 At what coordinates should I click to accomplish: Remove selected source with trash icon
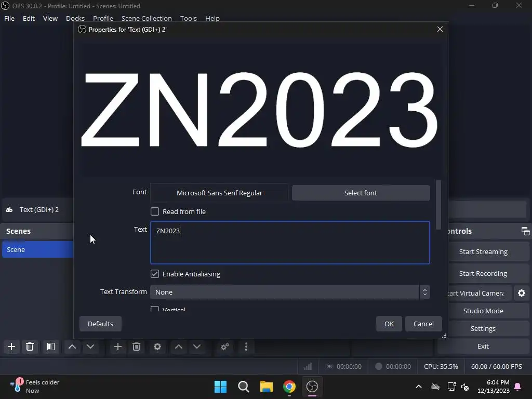pyautogui.click(x=137, y=347)
